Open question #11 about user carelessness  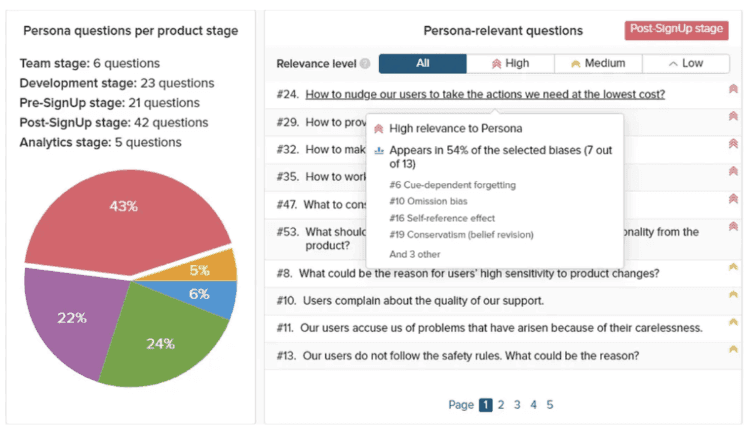(502, 327)
